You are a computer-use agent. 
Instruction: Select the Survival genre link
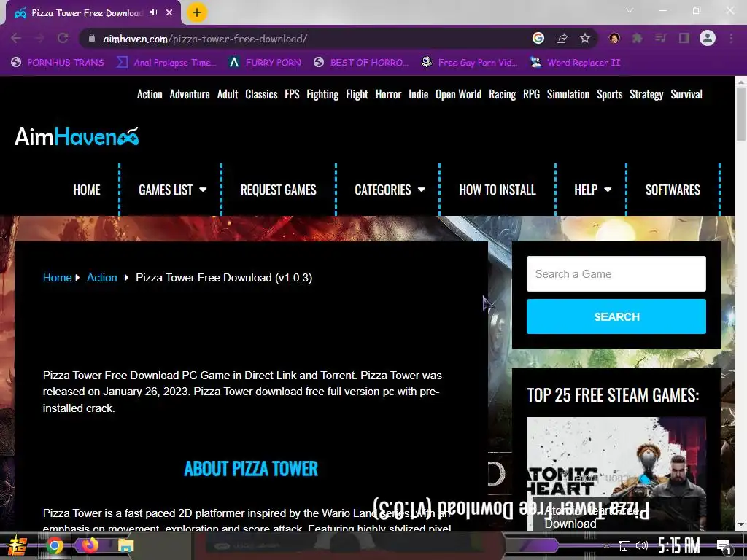[x=686, y=94]
